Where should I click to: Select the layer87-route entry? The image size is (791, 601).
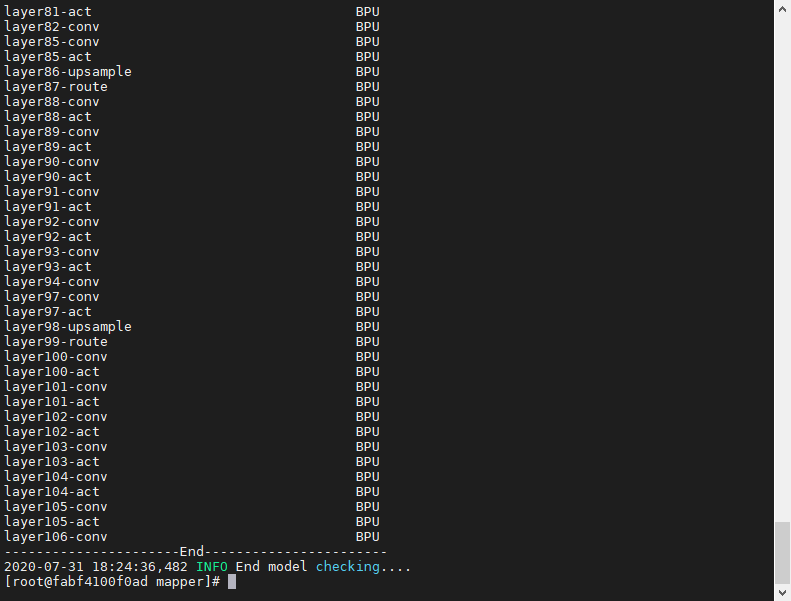pyautogui.click(x=56, y=87)
